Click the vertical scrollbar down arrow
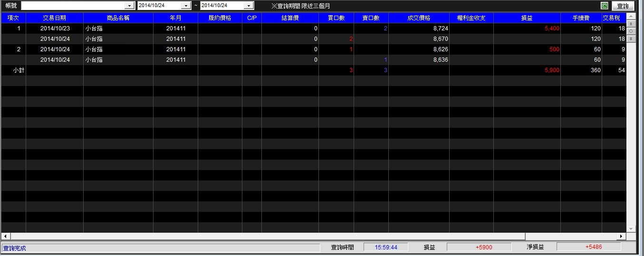This screenshot has height=256, width=644. click(x=631, y=229)
